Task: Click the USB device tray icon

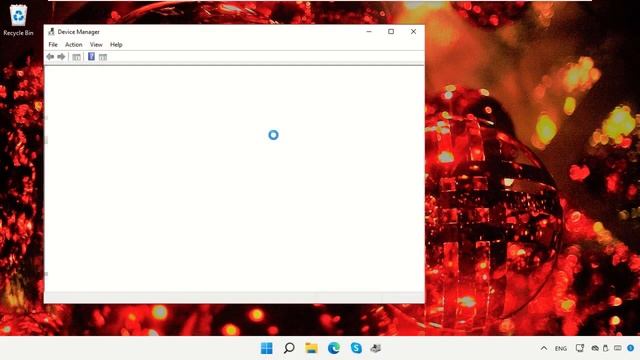Action: click(606, 349)
